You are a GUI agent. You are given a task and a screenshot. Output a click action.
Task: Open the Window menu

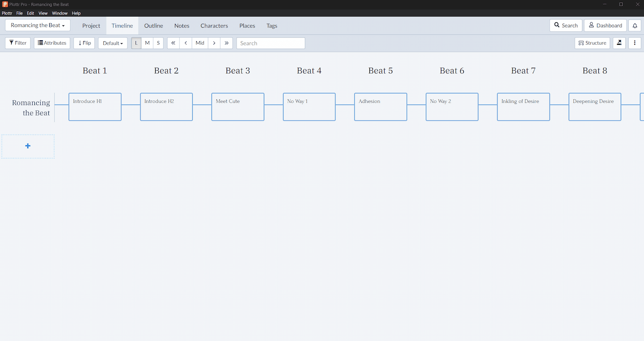coord(59,13)
